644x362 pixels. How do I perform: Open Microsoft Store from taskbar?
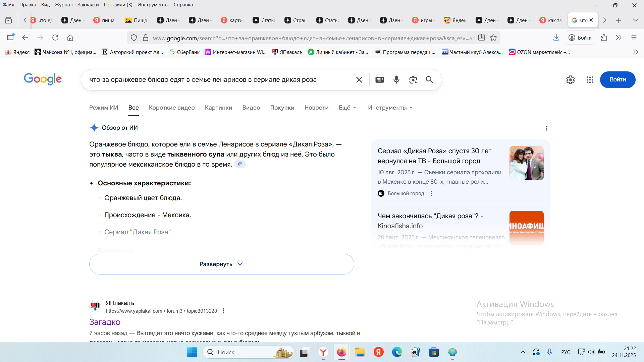[x=434, y=352]
